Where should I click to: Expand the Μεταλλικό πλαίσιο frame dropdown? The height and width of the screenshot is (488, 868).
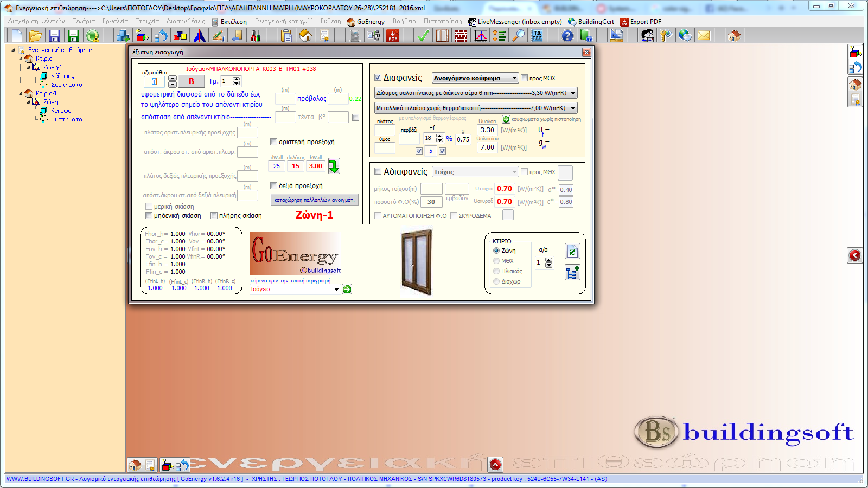[572, 108]
